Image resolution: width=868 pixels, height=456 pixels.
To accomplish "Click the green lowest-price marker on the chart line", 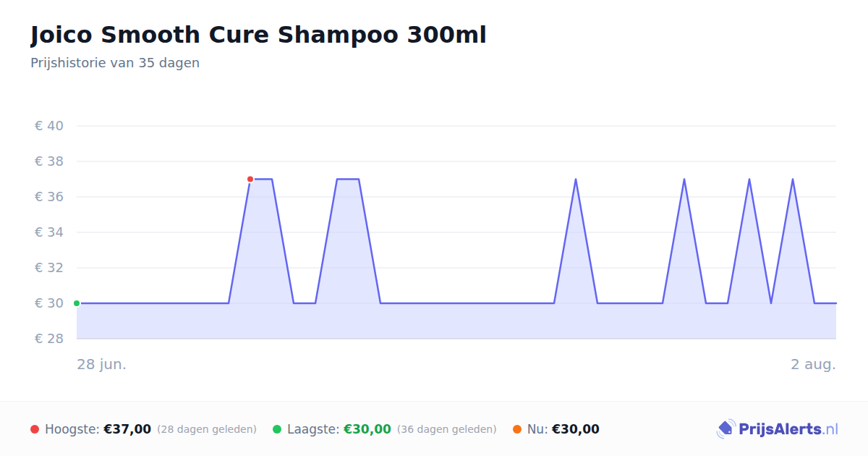I will coord(77,303).
